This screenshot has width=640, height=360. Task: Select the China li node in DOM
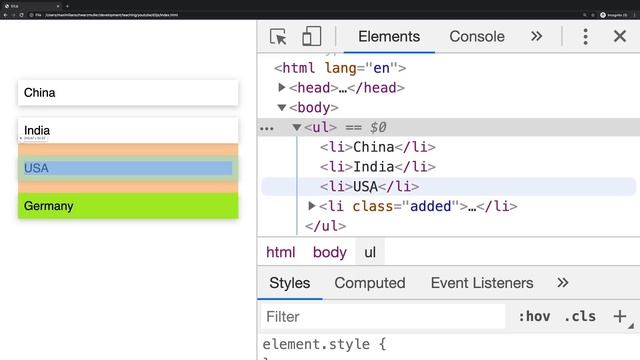(x=378, y=147)
